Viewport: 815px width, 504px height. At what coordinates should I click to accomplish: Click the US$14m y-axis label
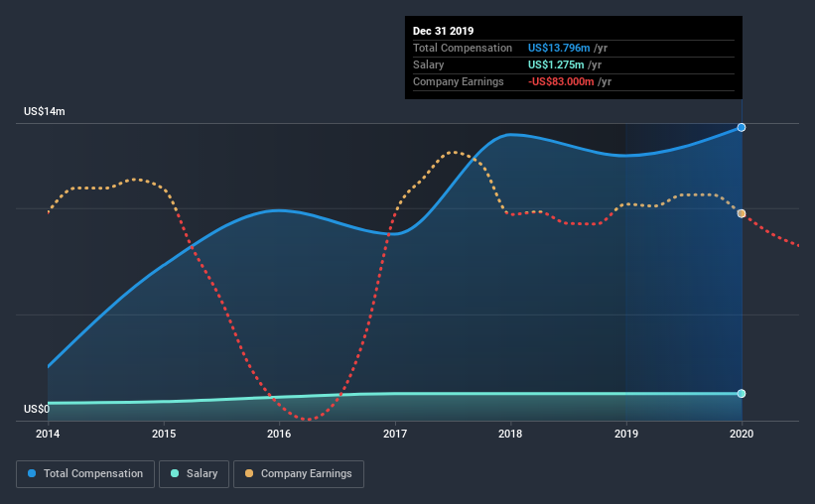[x=45, y=111]
